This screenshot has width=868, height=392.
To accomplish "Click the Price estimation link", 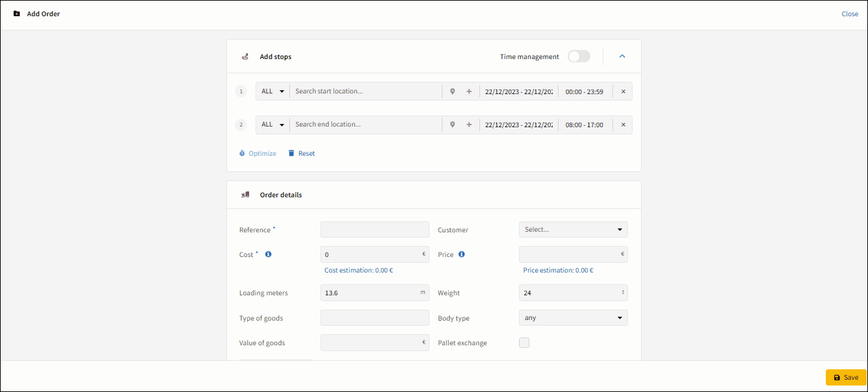I will [x=558, y=271].
